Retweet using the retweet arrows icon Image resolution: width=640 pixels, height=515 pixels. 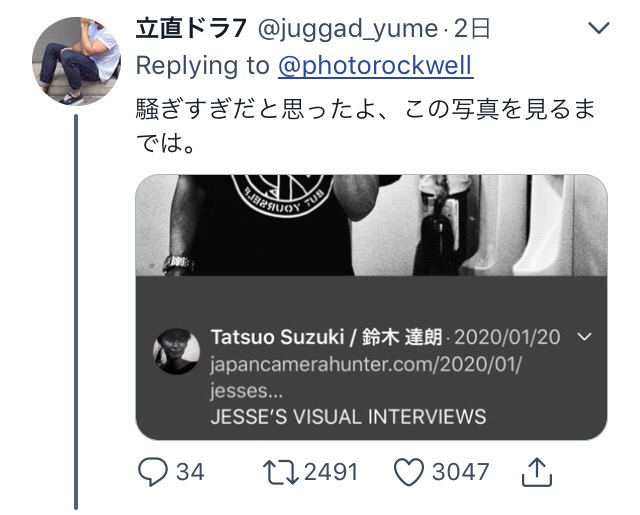click(280, 472)
